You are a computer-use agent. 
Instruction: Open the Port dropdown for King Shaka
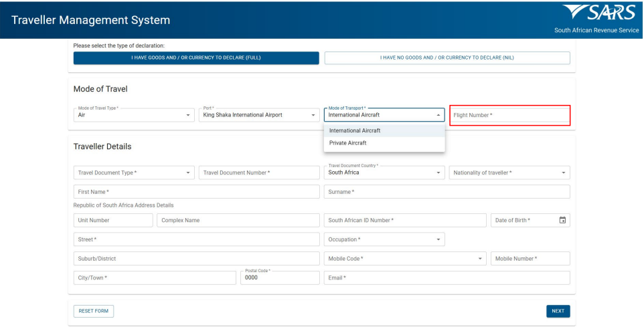coord(258,115)
